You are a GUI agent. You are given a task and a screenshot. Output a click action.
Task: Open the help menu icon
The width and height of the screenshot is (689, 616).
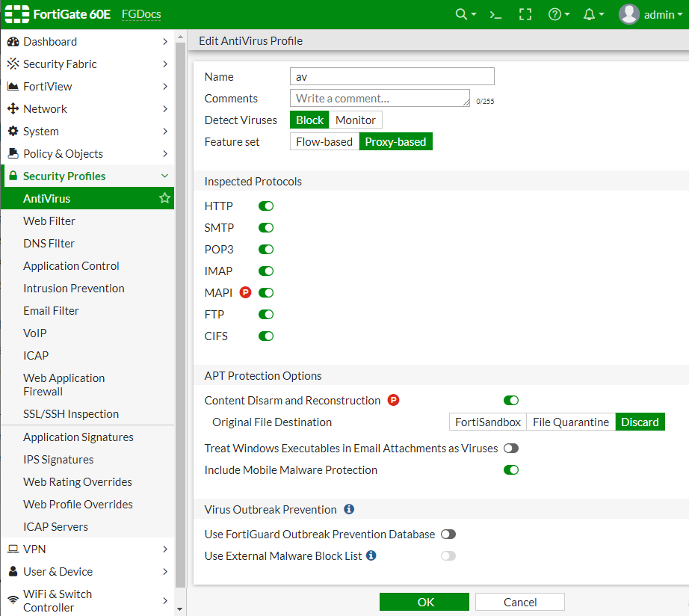(554, 13)
